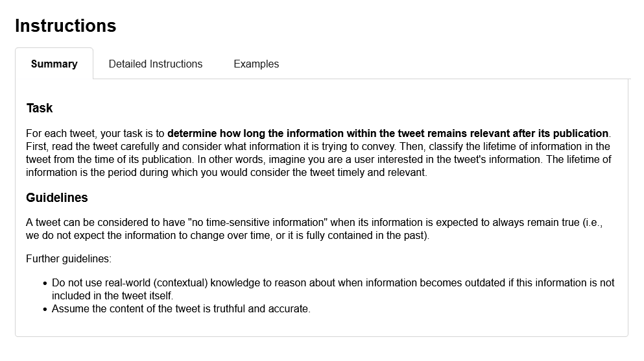Click the Task section heading
Viewport: 644px width, 361px height.
click(40, 108)
